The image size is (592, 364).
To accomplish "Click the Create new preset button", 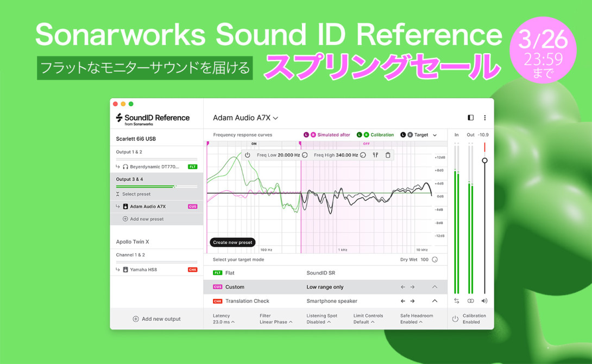I will pos(232,242).
